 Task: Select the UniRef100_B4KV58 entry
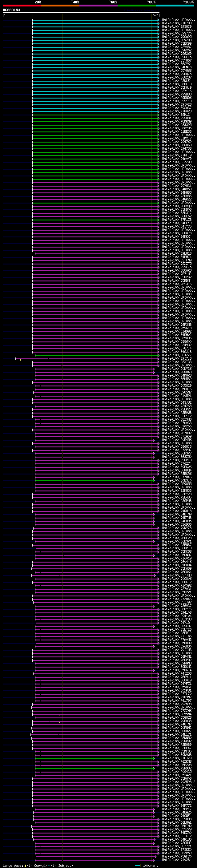pos(177,189)
